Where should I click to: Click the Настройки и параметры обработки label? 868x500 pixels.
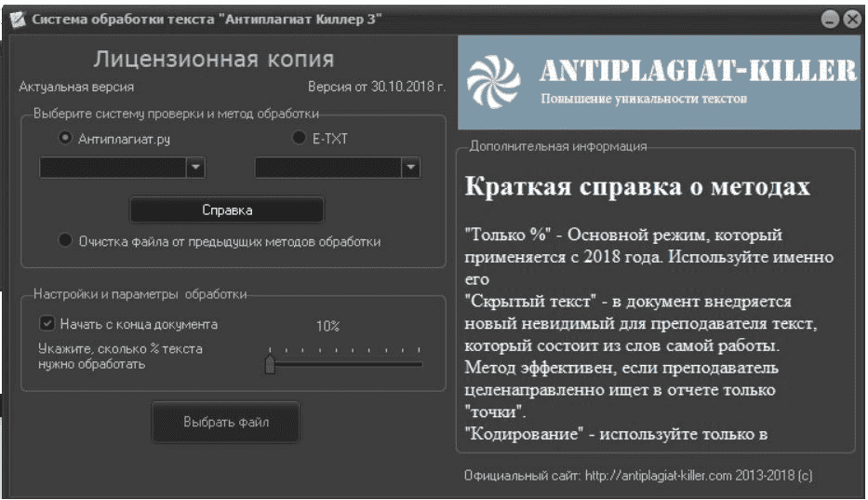point(140,294)
